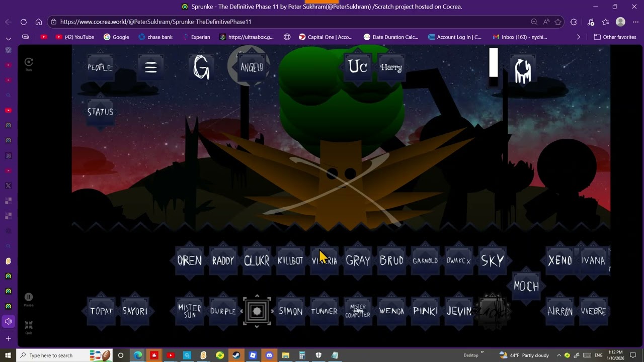Open the Date Duration Calc bookmark

[x=391, y=37]
